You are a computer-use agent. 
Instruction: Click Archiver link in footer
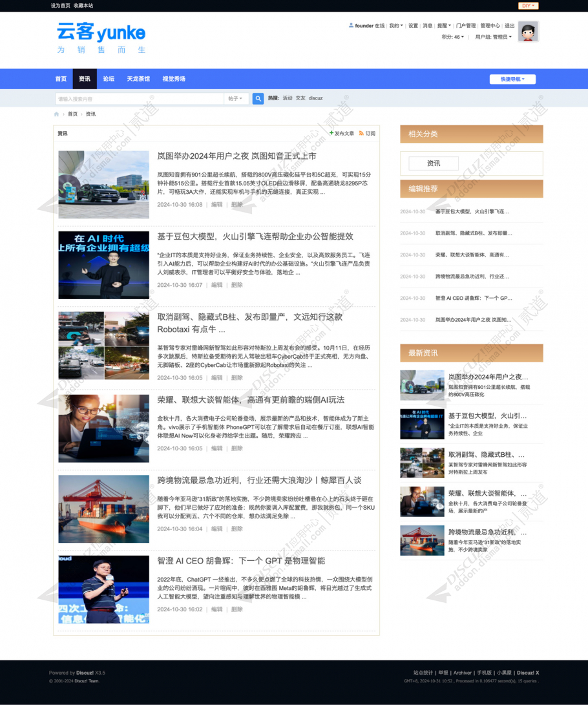pyautogui.click(x=462, y=673)
